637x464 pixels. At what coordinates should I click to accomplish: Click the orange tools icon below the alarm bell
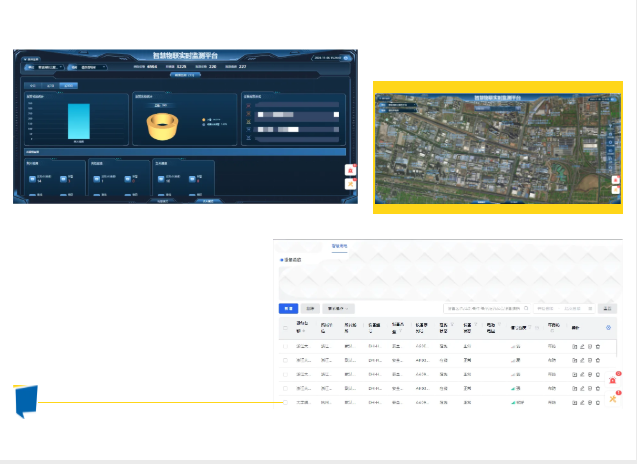click(613, 399)
